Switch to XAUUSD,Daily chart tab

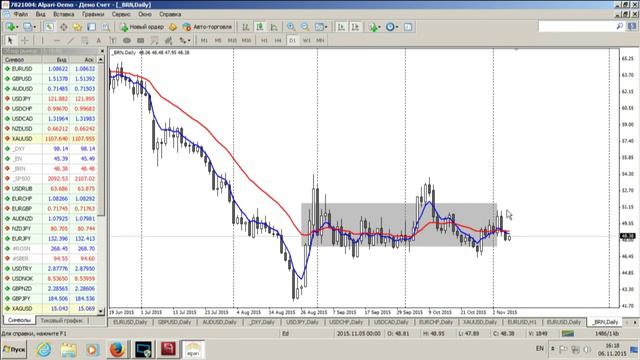(479, 322)
